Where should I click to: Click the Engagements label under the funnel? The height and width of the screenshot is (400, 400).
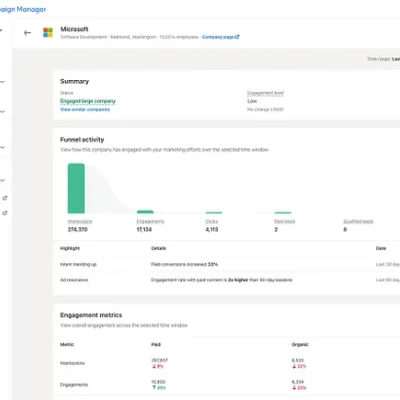[x=150, y=222]
